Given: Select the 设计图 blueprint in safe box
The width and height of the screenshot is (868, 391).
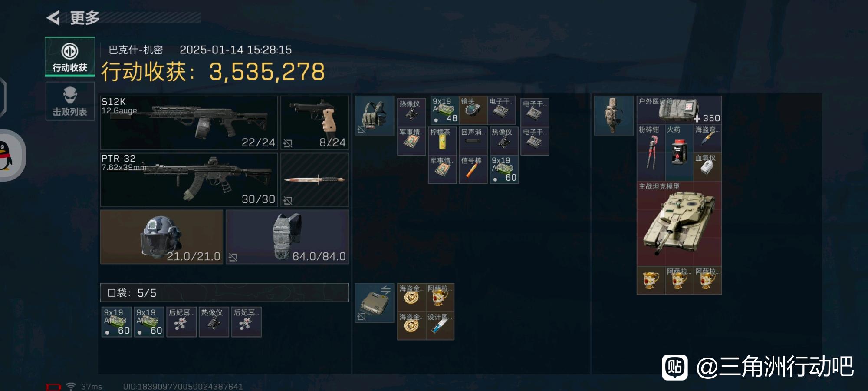Looking at the screenshot, I should pos(440,326).
